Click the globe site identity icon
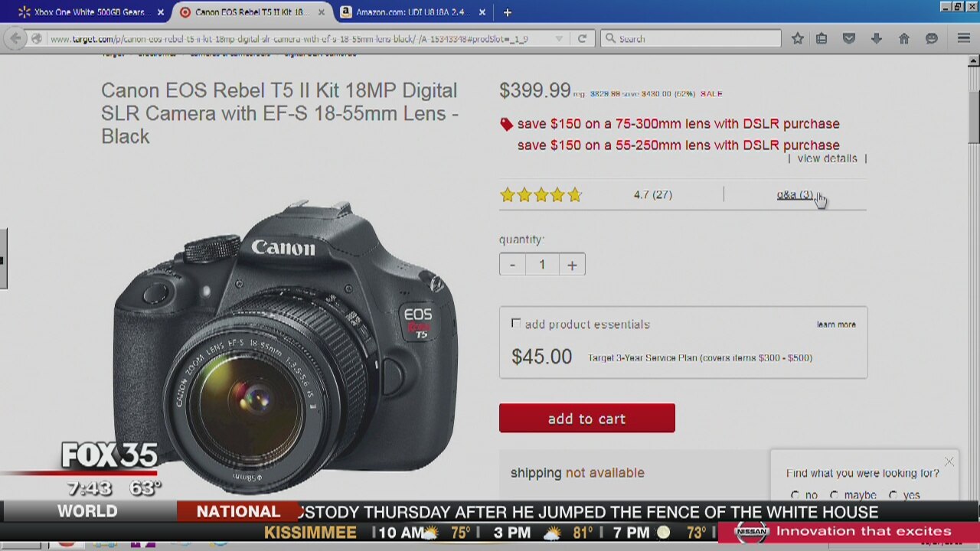This screenshot has height=551, width=980. click(x=37, y=38)
